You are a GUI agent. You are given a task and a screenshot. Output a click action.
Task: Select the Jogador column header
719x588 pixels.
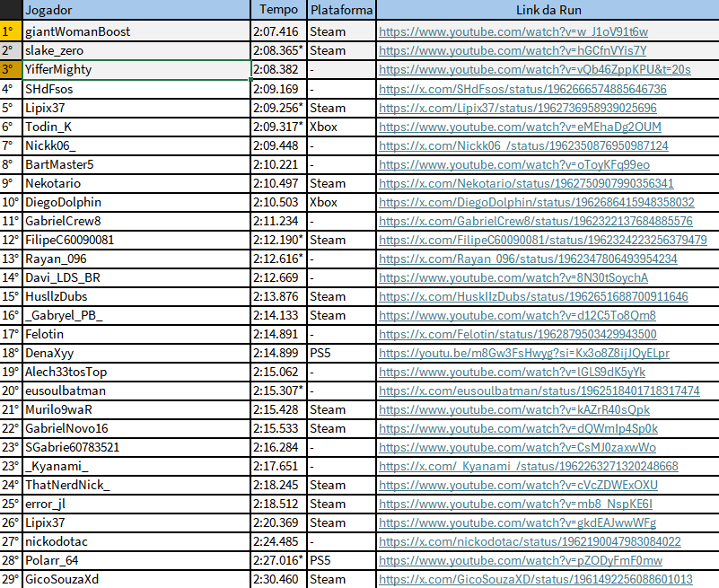click(136, 10)
